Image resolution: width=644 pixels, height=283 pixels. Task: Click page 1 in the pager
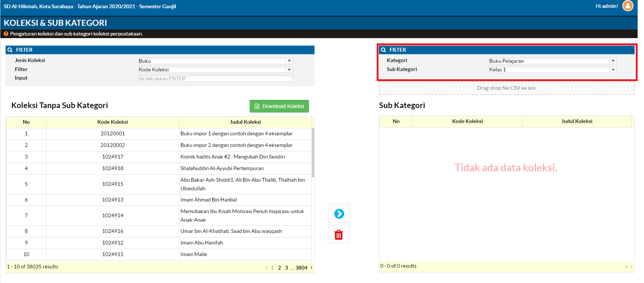point(272,268)
